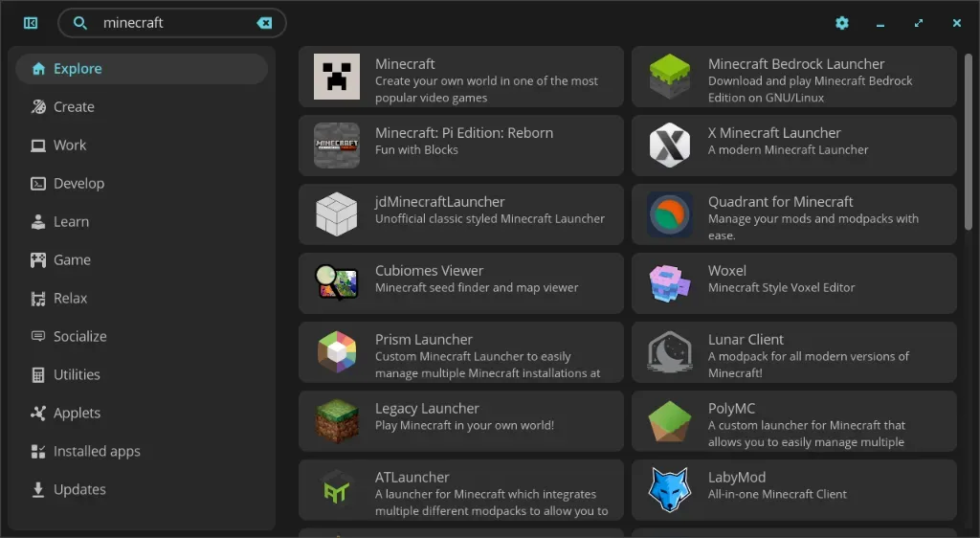The height and width of the screenshot is (538, 980).
Task: Click the Utilities calculator icon
Action: (38, 375)
